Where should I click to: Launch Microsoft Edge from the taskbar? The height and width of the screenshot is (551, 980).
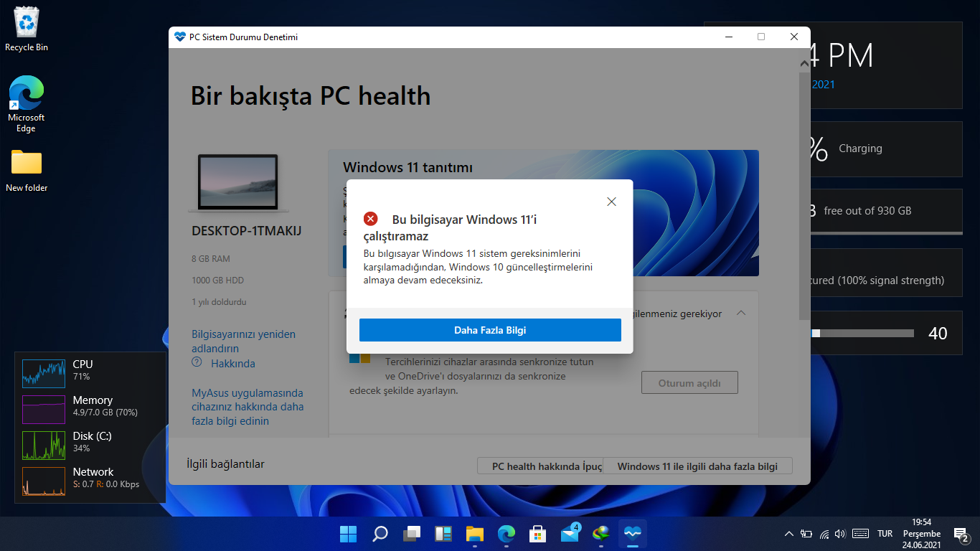tap(507, 534)
